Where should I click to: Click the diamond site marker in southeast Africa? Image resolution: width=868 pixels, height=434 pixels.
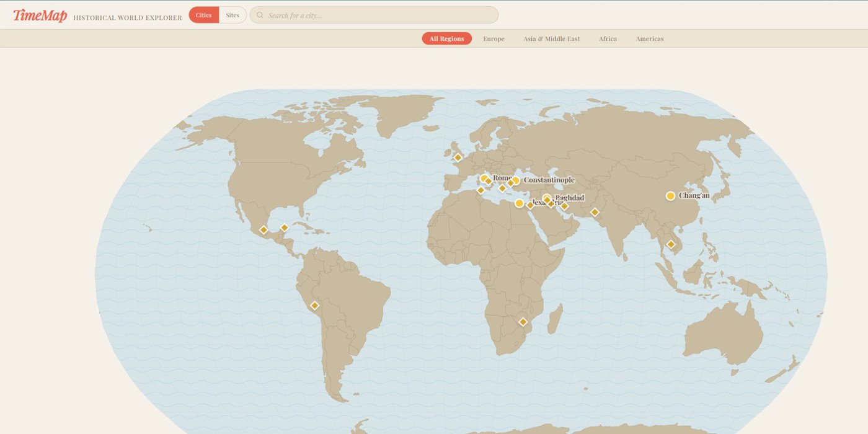coord(523,322)
